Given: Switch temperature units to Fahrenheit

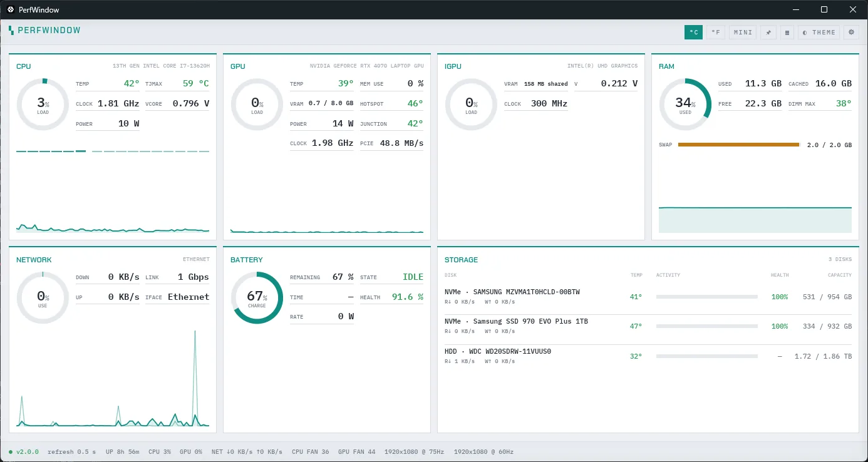Looking at the screenshot, I should click(x=716, y=32).
